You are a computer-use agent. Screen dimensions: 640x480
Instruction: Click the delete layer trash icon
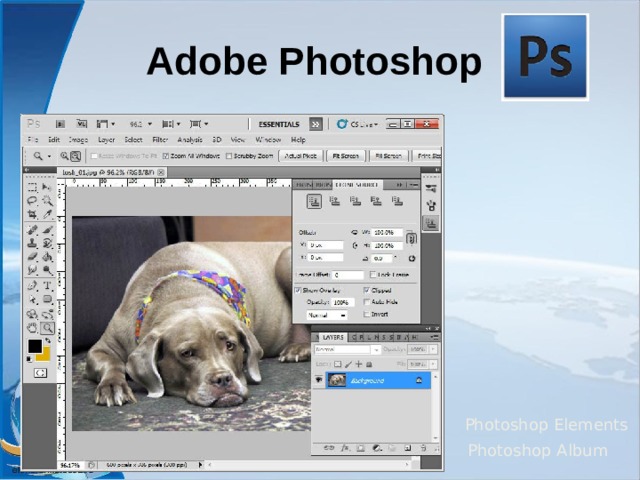[x=423, y=448]
